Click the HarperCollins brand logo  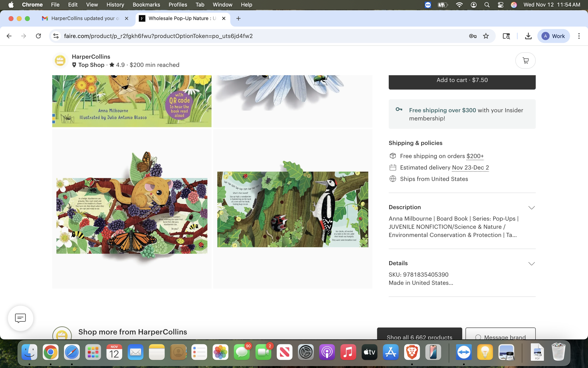point(60,61)
